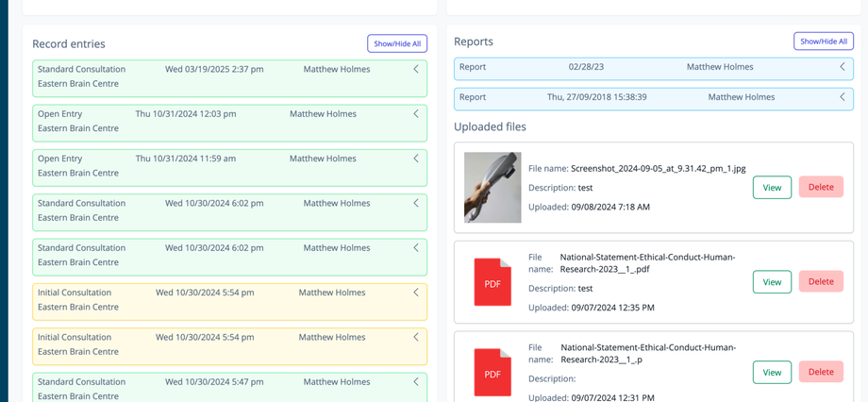View the PDF uploaded 09/07/2024 12:35 PM

772,281
